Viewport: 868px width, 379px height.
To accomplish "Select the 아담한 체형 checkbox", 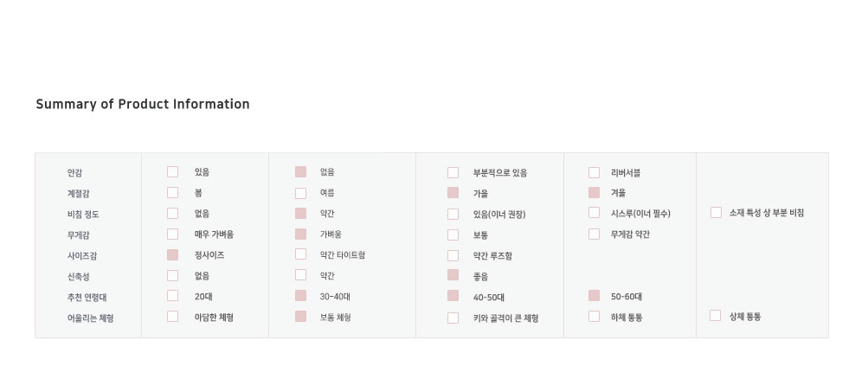I will pyautogui.click(x=173, y=317).
